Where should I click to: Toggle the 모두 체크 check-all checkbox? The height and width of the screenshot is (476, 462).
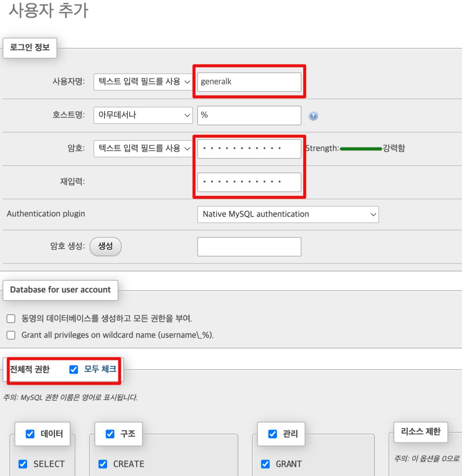click(74, 370)
